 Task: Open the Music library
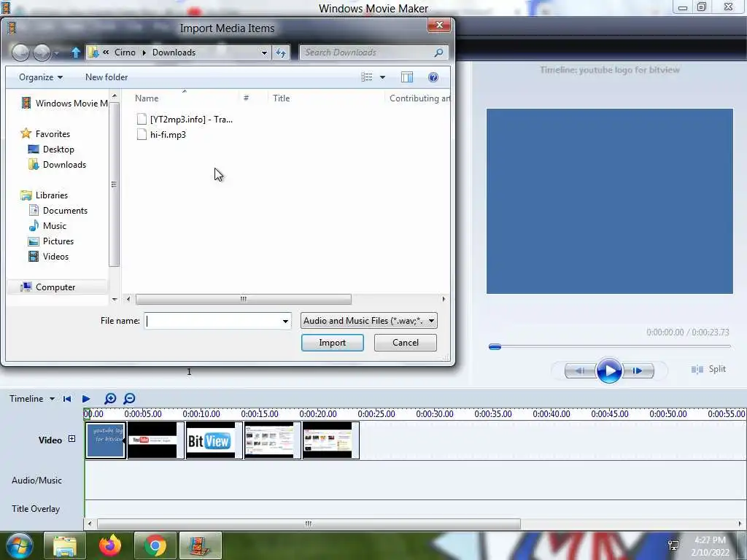click(x=47, y=226)
